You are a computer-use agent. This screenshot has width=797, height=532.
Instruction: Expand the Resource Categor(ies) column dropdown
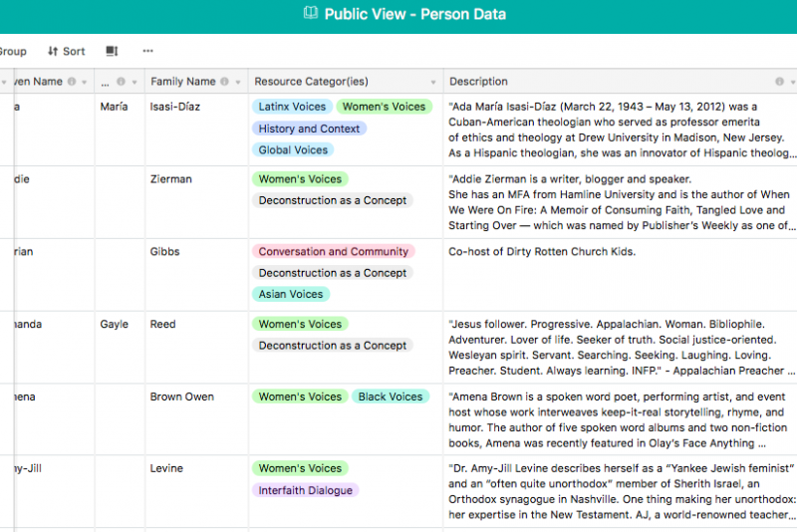click(x=433, y=82)
